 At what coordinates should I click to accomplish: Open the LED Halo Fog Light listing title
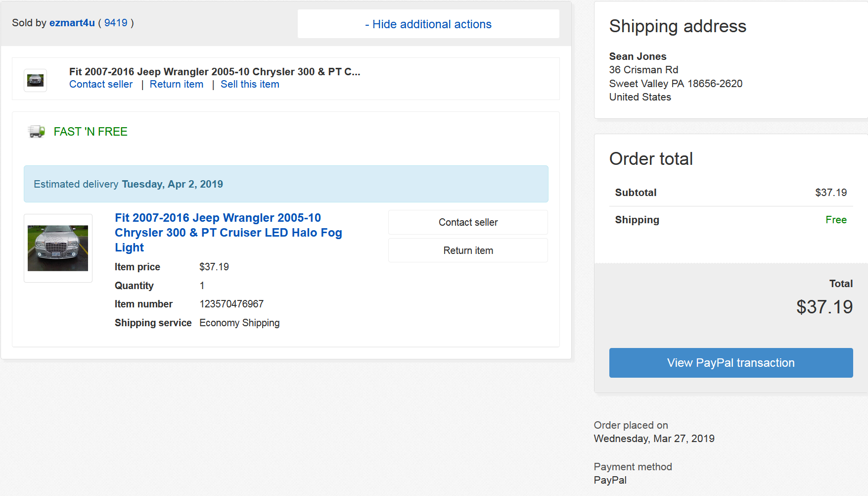pyautogui.click(x=228, y=233)
